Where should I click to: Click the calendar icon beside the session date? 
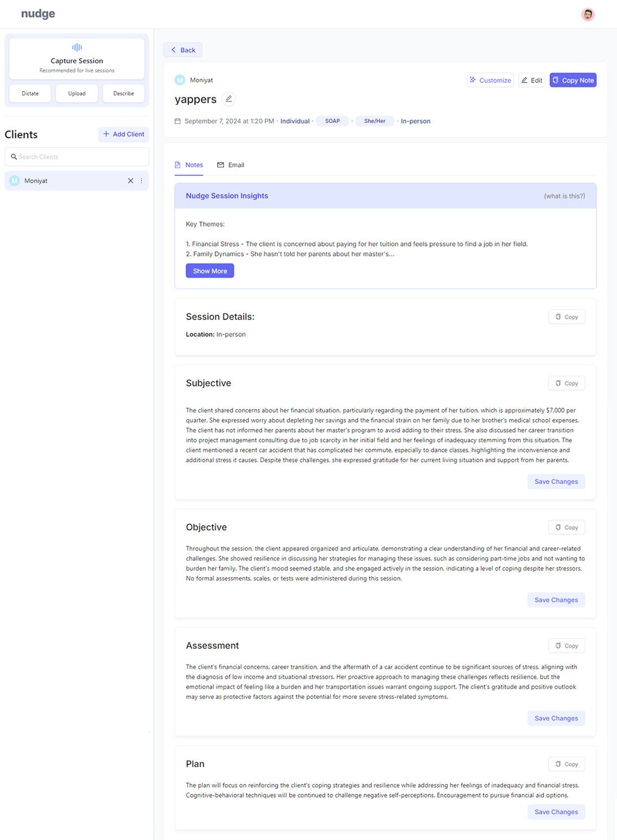click(x=178, y=121)
